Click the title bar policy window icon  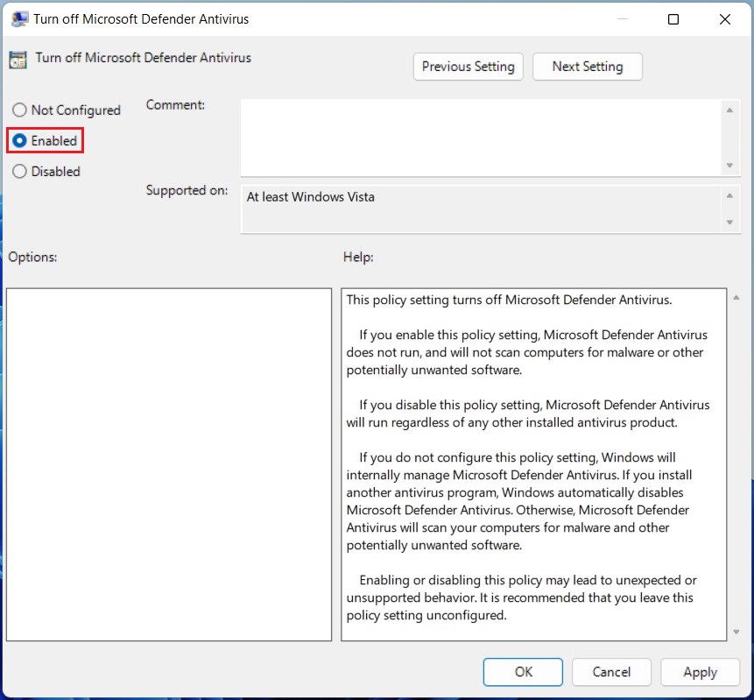tap(19, 19)
